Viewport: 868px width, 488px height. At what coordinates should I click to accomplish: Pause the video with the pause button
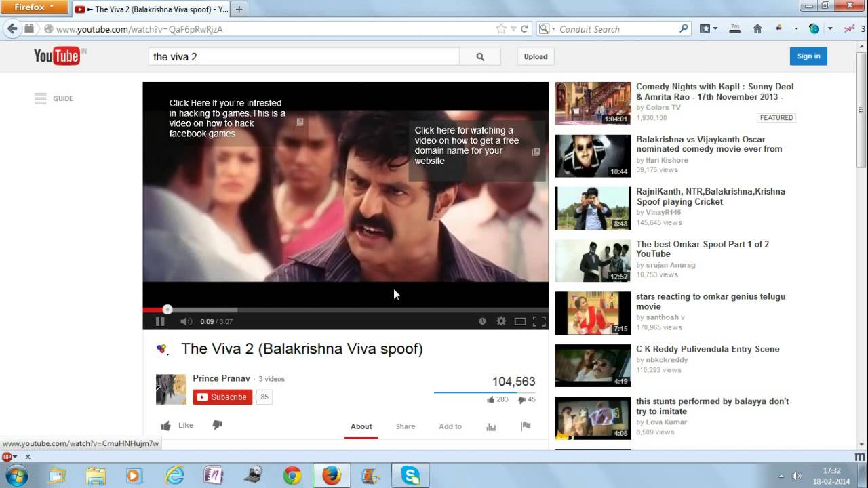coord(160,321)
